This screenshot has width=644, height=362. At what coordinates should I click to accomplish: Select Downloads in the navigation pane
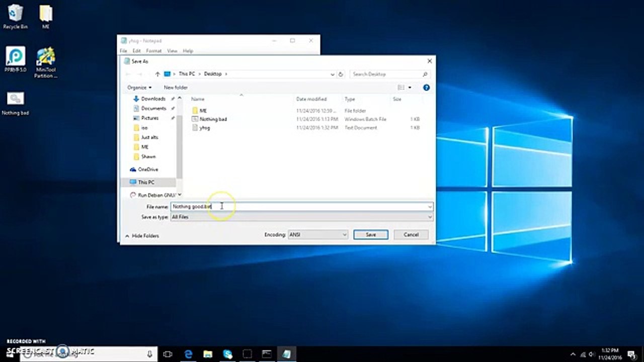click(x=153, y=99)
